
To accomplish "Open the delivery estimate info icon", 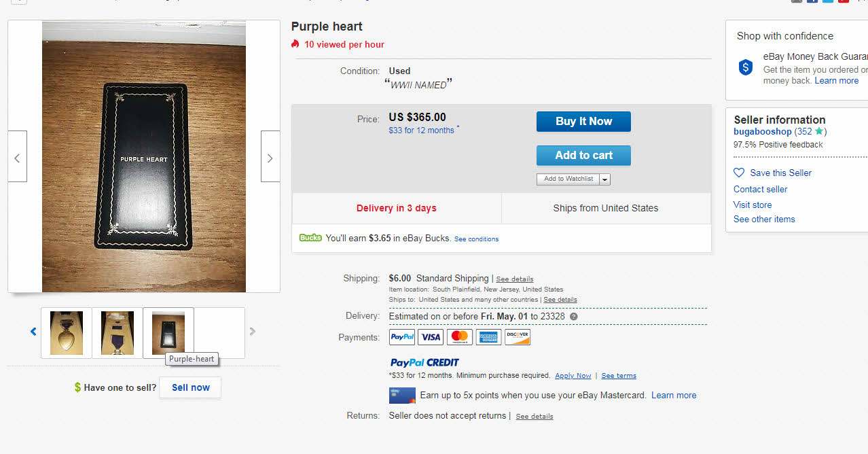I will [x=574, y=317].
